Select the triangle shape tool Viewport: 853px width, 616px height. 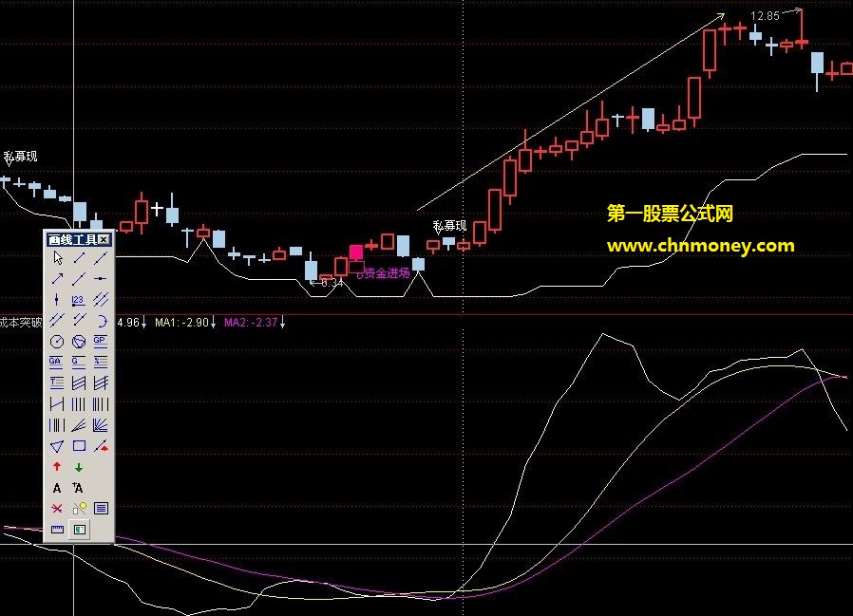pos(57,446)
